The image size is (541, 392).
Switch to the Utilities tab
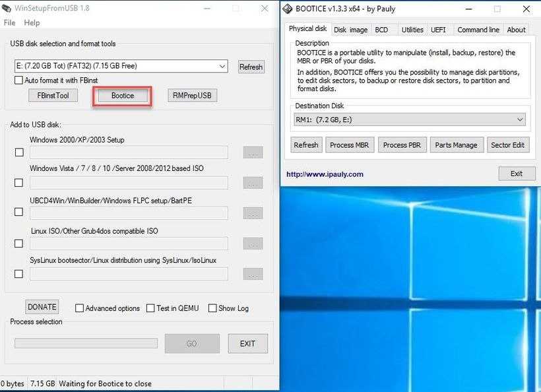[412, 30]
